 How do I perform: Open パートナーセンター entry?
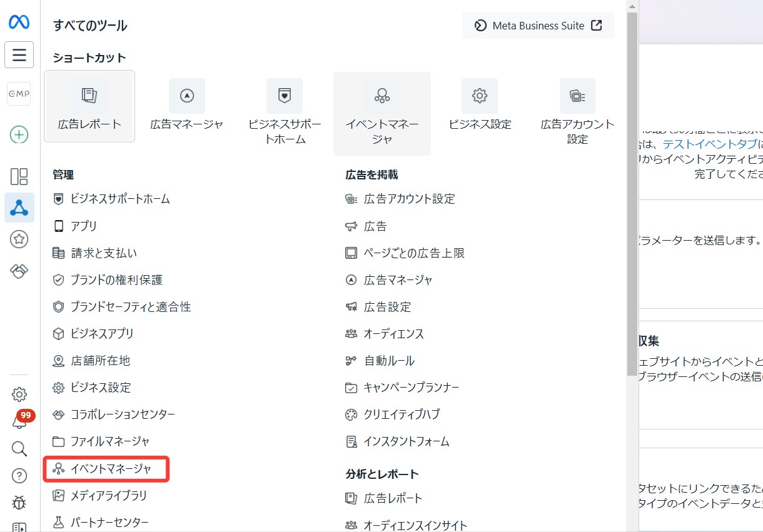click(x=101, y=522)
